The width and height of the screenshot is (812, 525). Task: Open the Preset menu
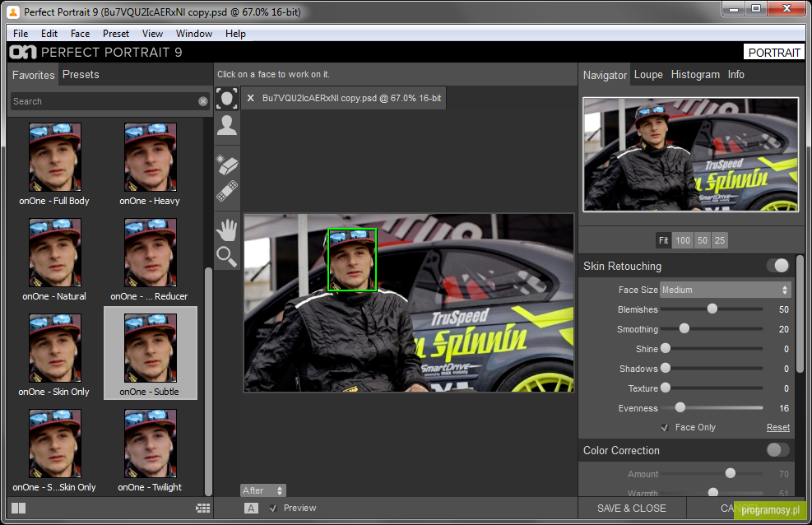click(x=116, y=34)
